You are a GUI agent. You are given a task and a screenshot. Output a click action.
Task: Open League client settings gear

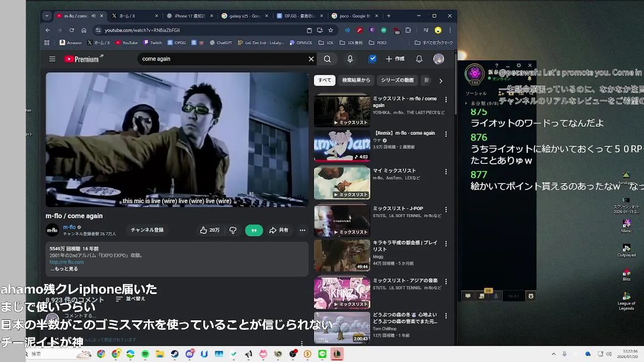tap(519, 65)
